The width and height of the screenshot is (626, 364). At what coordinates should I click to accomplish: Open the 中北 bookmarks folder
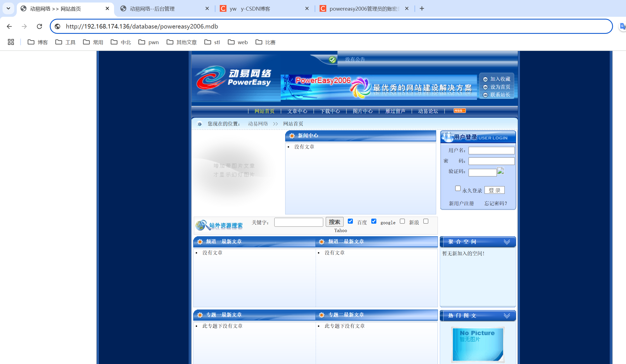121,42
